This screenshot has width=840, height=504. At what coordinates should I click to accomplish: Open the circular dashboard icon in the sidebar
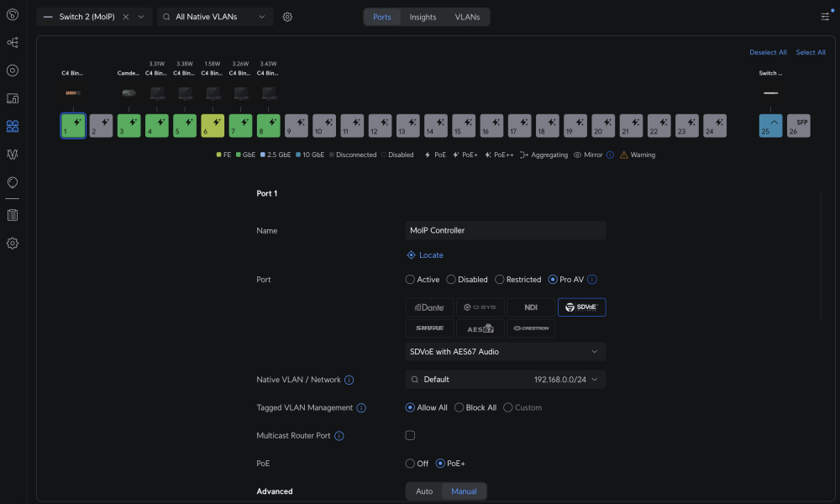pyautogui.click(x=13, y=71)
